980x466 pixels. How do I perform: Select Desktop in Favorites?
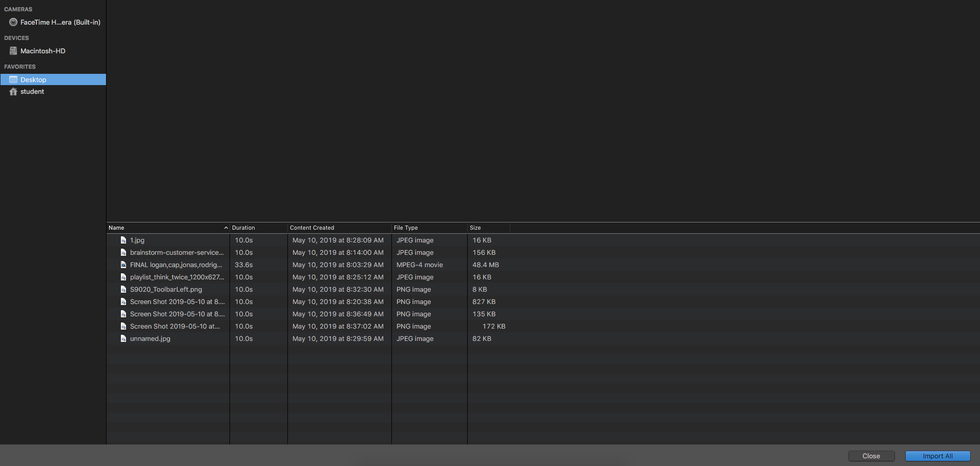pyautogui.click(x=53, y=79)
